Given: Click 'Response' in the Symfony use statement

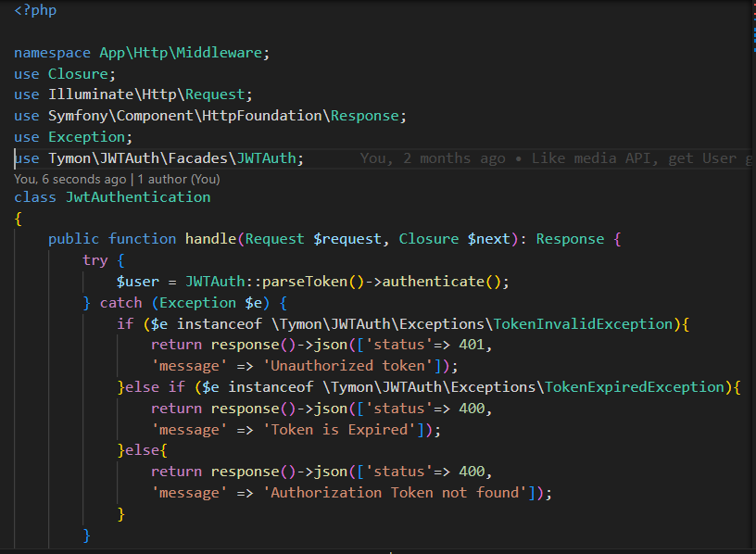Looking at the screenshot, I should click(x=364, y=116).
